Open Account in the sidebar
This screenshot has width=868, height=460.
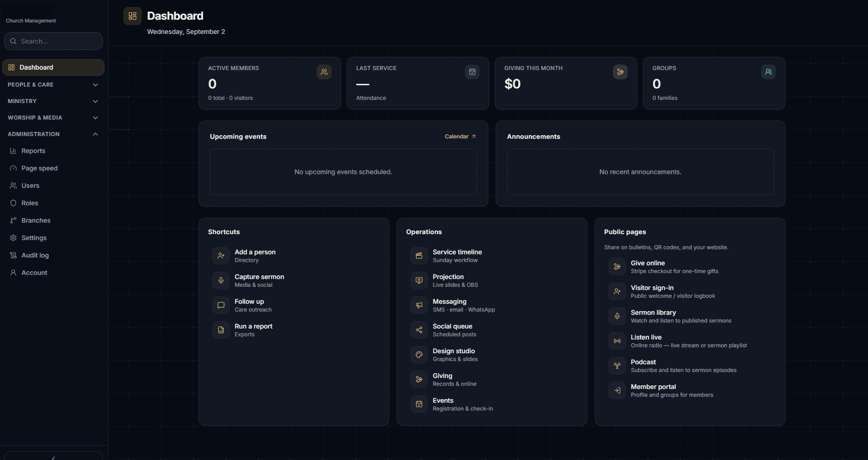pos(53,273)
